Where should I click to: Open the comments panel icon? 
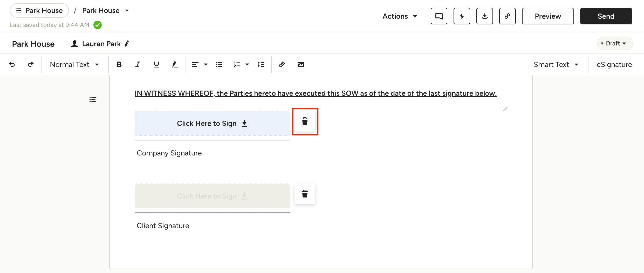pos(439,16)
